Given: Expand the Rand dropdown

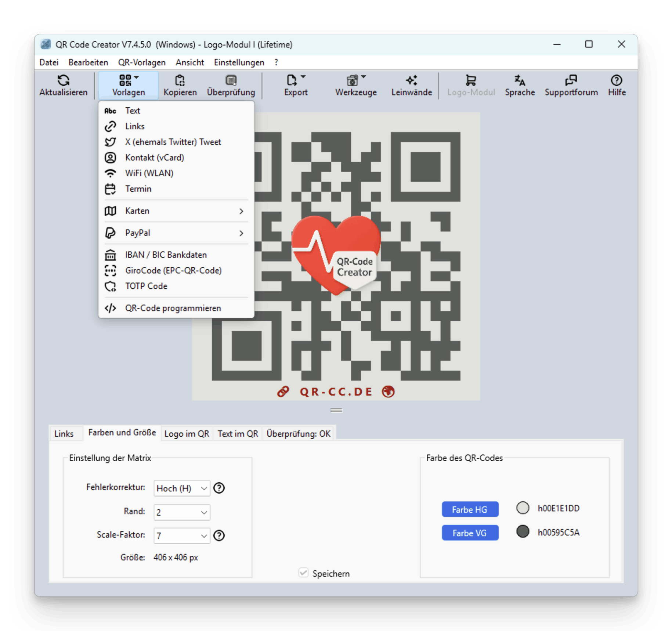Looking at the screenshot, I should [182, 512].
